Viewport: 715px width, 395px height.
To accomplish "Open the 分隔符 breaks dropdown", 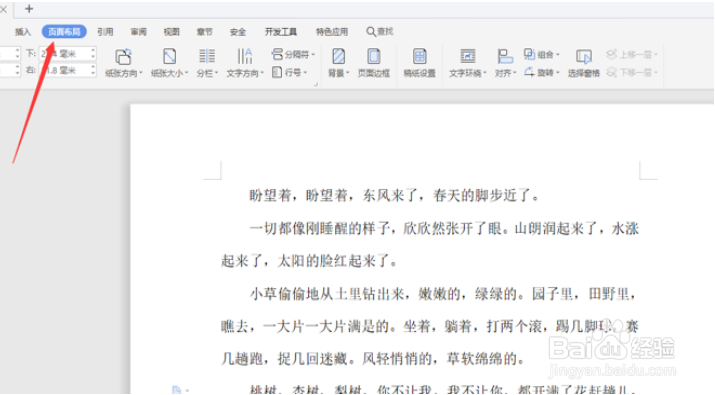I will 293,54.
